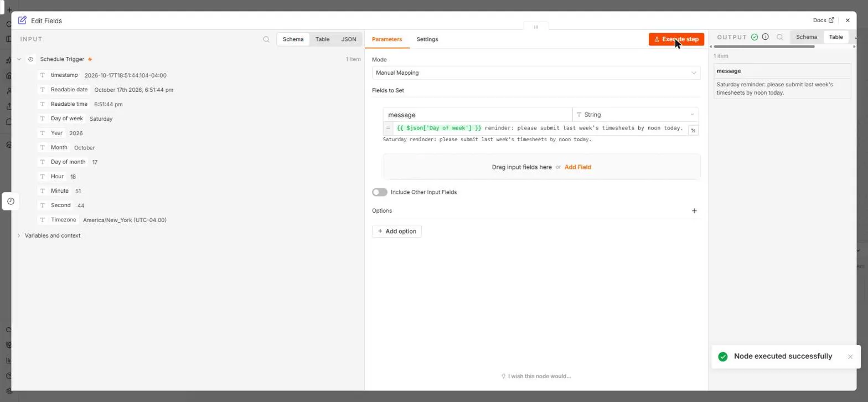The height and width of the screenshot is (402, 868).
Task: Click the Saturday reminder output table cell
Action: 782,89
